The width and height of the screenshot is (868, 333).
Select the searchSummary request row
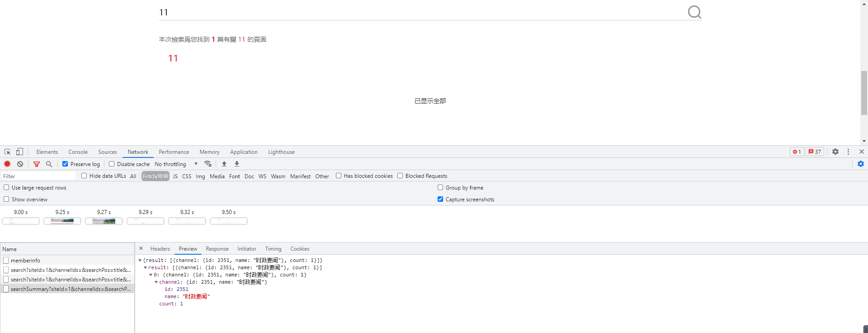(68, 289)
